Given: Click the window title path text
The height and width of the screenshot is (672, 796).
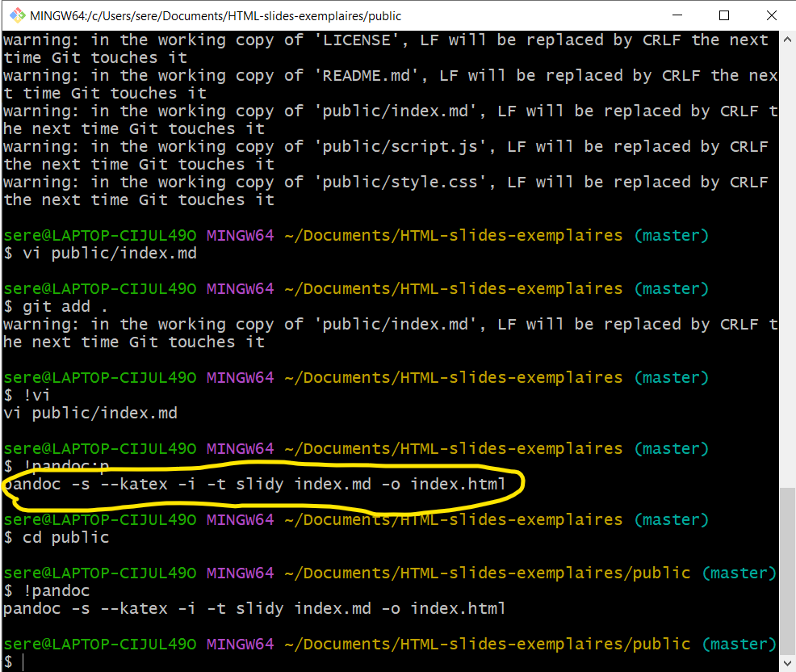Looking at the screenshot, I should (216, 15).
